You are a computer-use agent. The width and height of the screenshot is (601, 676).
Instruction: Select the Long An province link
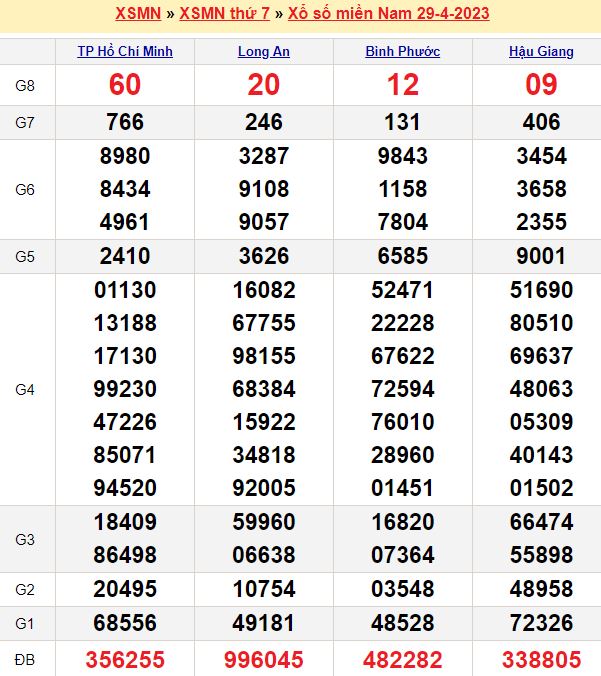(x=264, y=52)
